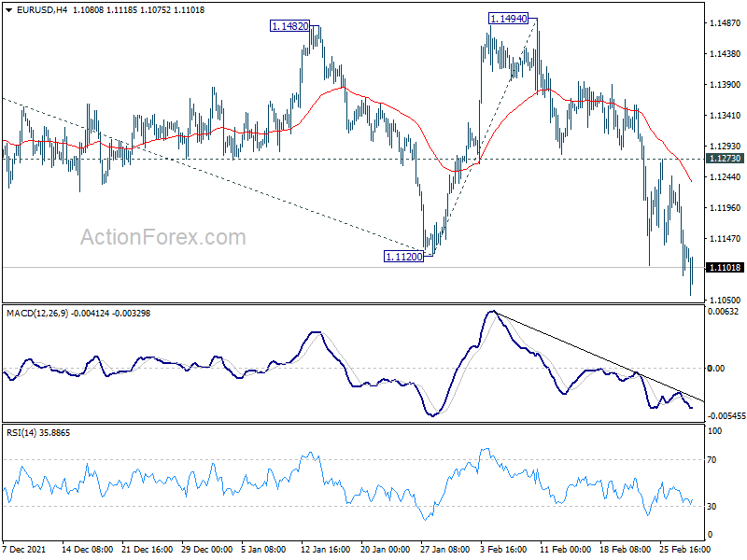This screenshot has height=560, width=747.
Task: Click the 5 Jan 08:00 time label
Action: 263,549
